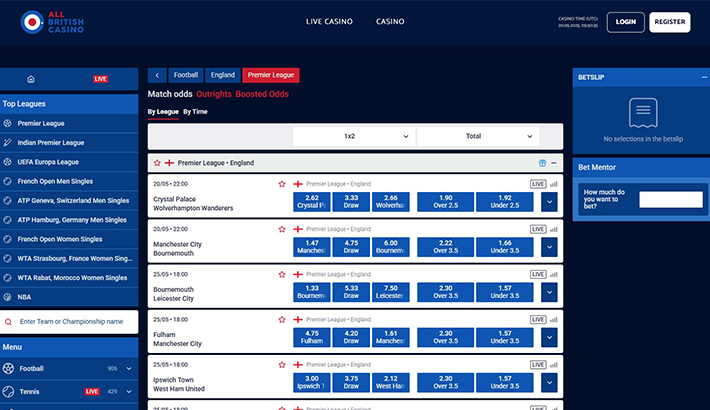Click the Tennis LIVE badge in menu

click(x=92, y=391)
